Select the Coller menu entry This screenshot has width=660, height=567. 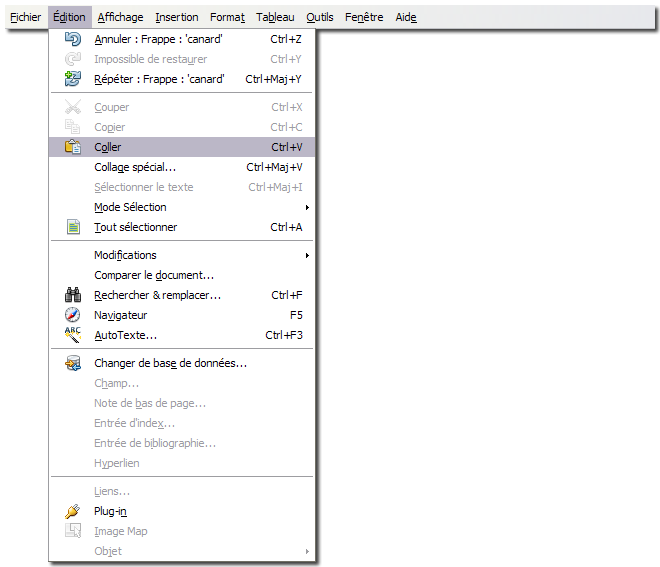pyautogui.click(x=182, y=147)
